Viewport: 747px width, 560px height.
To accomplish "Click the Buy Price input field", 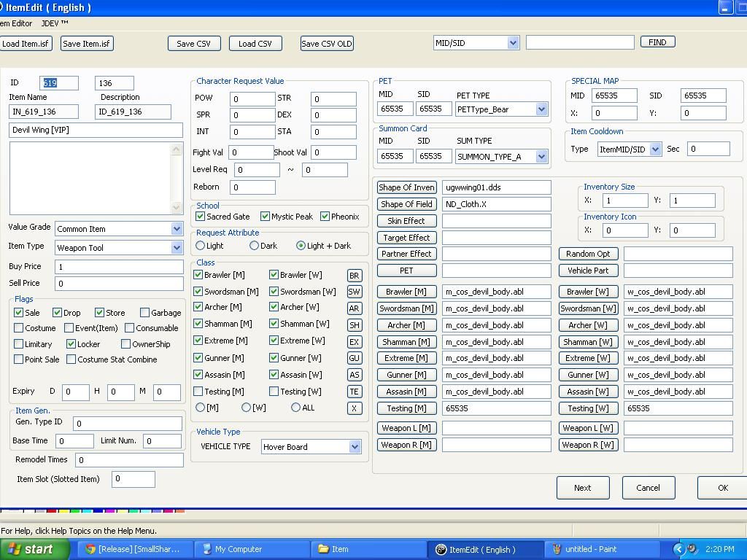I will pos(119,267).
